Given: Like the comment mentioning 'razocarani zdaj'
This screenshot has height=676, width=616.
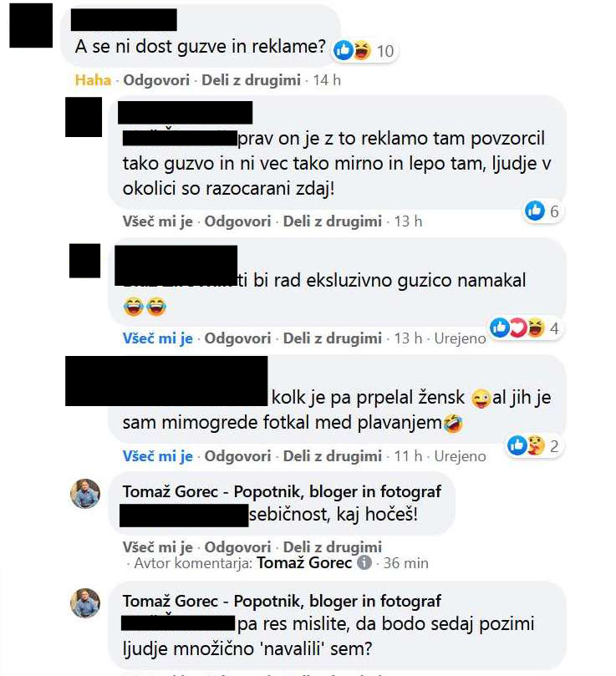Looking at the screenshot, I should 157,221.
